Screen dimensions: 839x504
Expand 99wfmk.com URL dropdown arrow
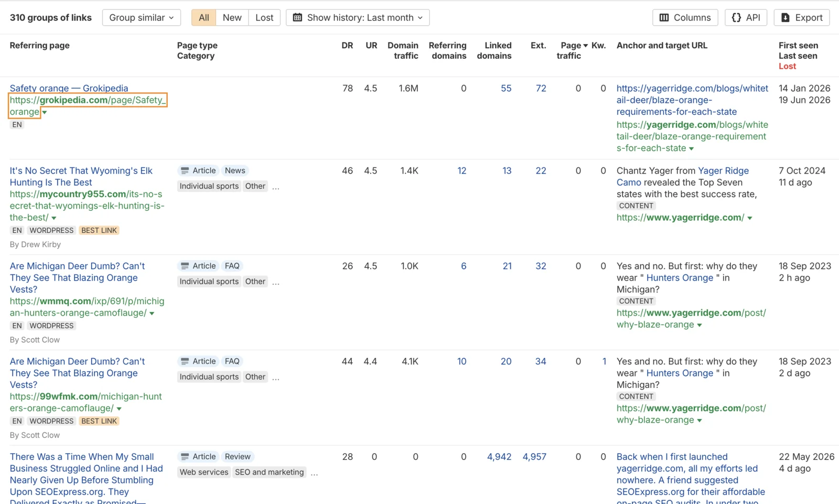119,409
